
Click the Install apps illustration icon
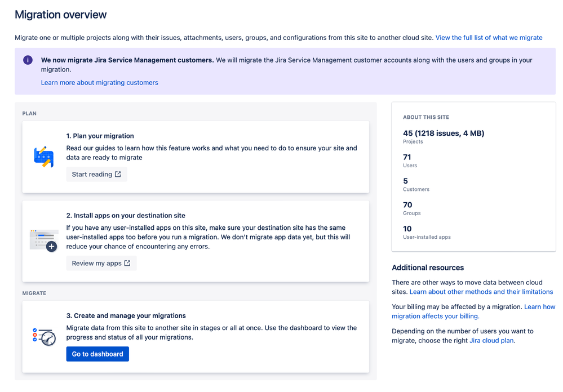tap(44, 240)
